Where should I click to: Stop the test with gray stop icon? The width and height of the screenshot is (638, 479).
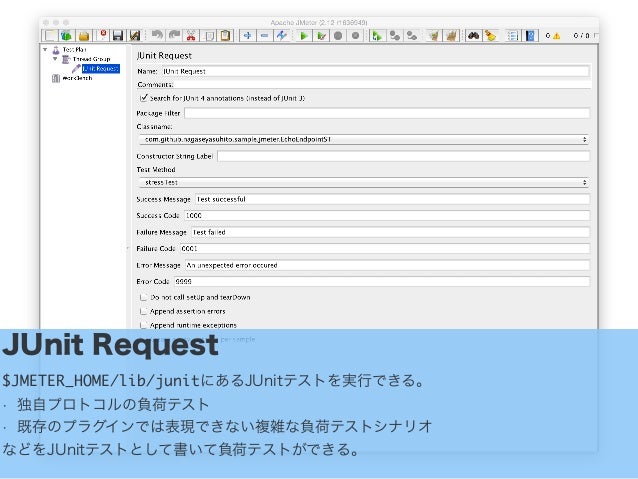(x=338, y=36)
